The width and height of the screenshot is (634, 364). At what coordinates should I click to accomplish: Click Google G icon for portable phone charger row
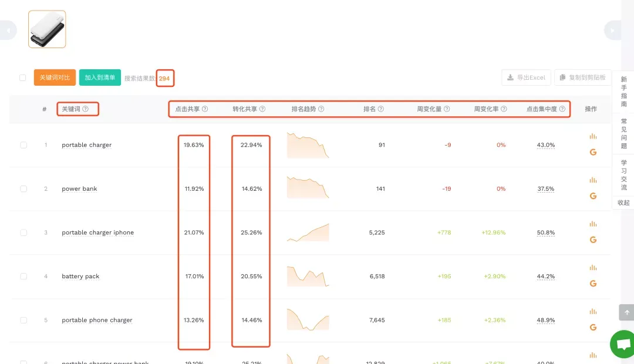pyautogui.click(x=593, y=327)
